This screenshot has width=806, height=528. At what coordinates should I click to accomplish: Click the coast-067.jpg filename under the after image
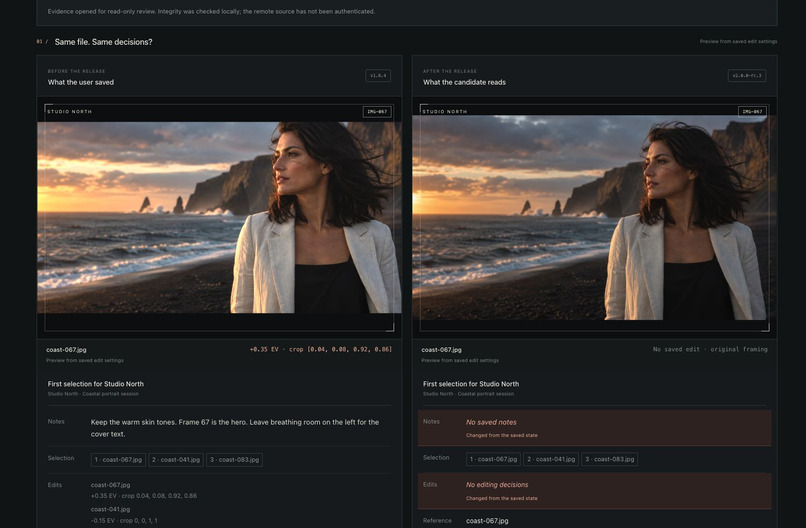[x=442, y=350]
